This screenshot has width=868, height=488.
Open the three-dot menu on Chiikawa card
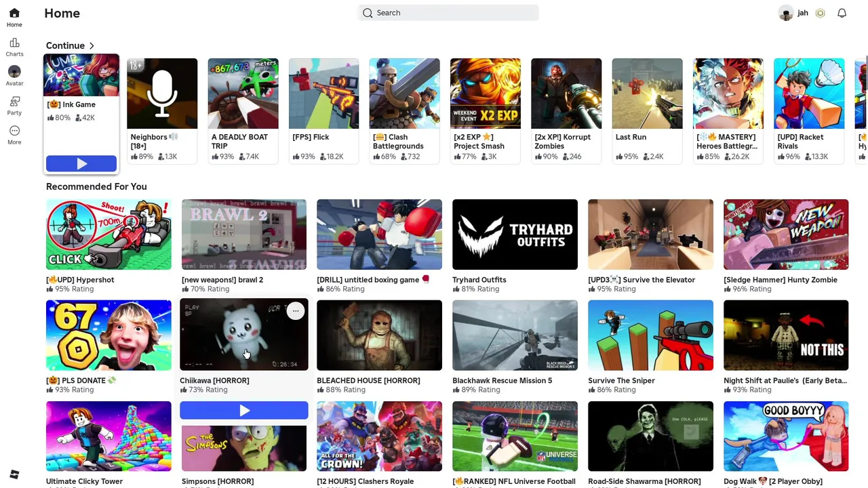coord(295,311)
